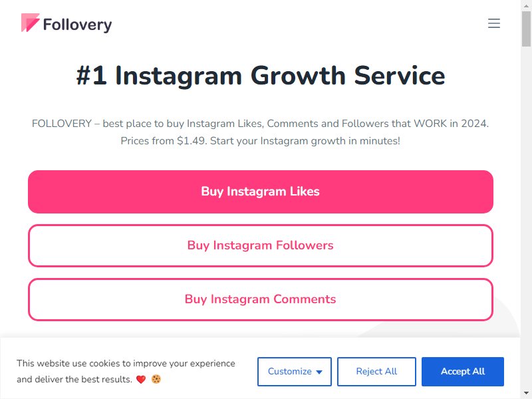Click the Followery brand name text
This screenshot has width=532, height=399.
pos(77,25)
